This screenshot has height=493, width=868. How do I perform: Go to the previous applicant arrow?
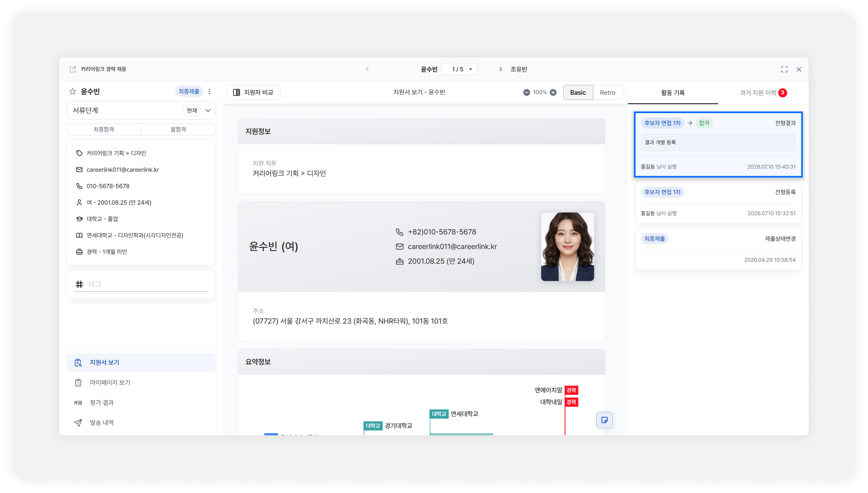[367, 69]
